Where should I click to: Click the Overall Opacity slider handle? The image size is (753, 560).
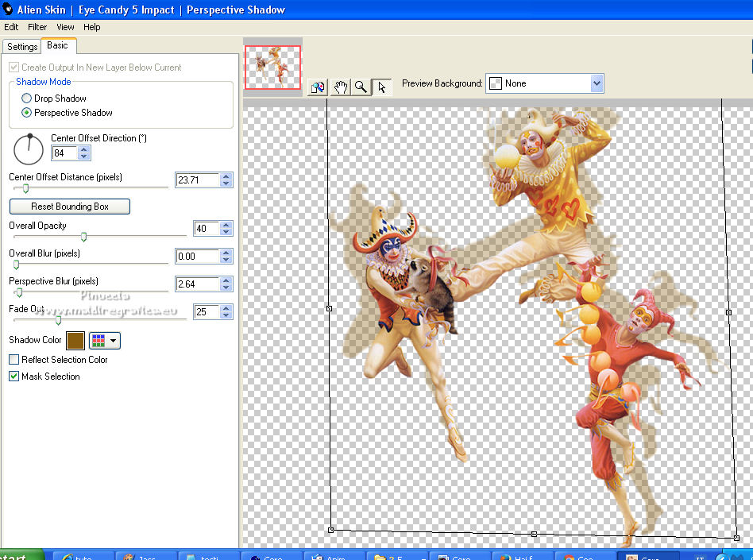click(83, 237)
